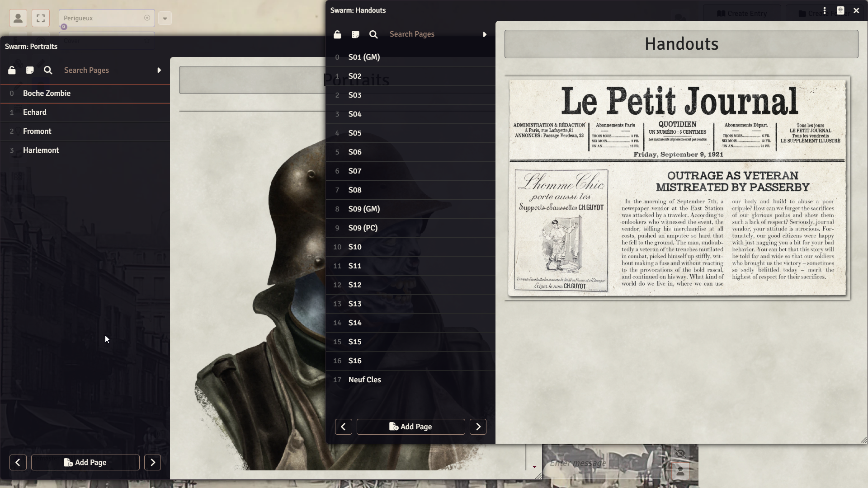Click the user profile icon at top left
868x488 pixels.
[x=18, y=18]
